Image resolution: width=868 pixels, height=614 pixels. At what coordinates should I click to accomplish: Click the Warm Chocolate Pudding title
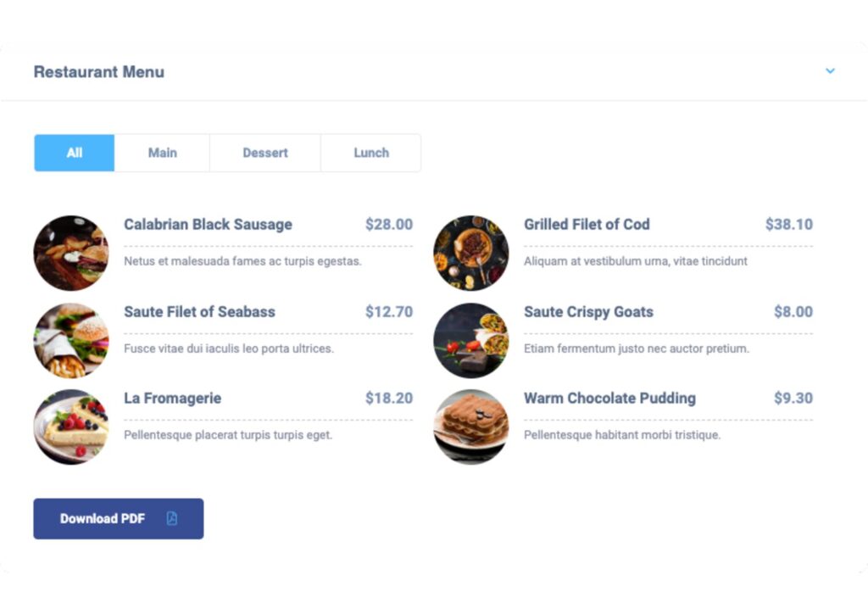pos(609,399)
